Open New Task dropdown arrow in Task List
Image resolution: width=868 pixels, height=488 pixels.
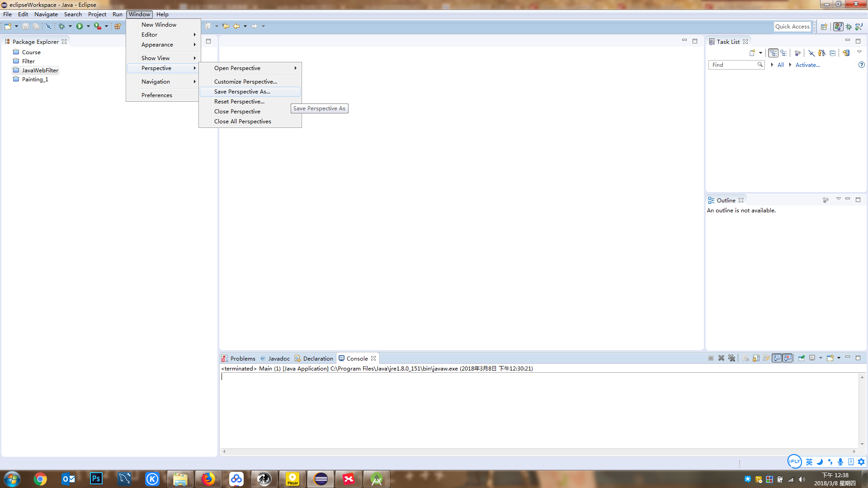(x=760, y=53)
